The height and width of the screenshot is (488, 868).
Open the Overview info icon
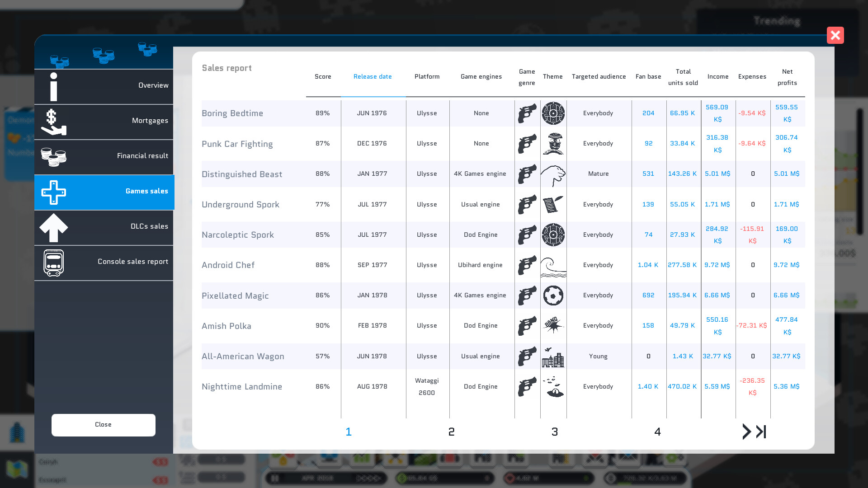(x=54, y=87)
